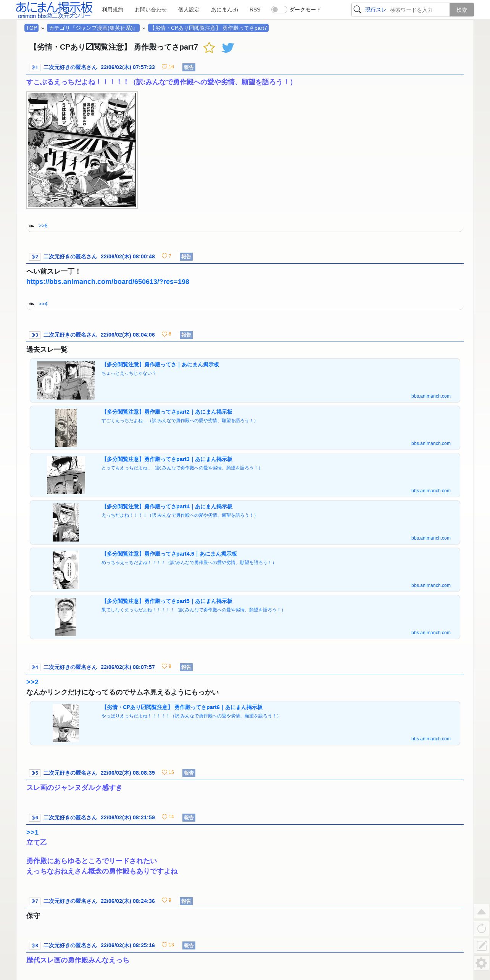The image size is (490, 980).
Task: Open 利用規約 menu item
Action: pos(112,10)
